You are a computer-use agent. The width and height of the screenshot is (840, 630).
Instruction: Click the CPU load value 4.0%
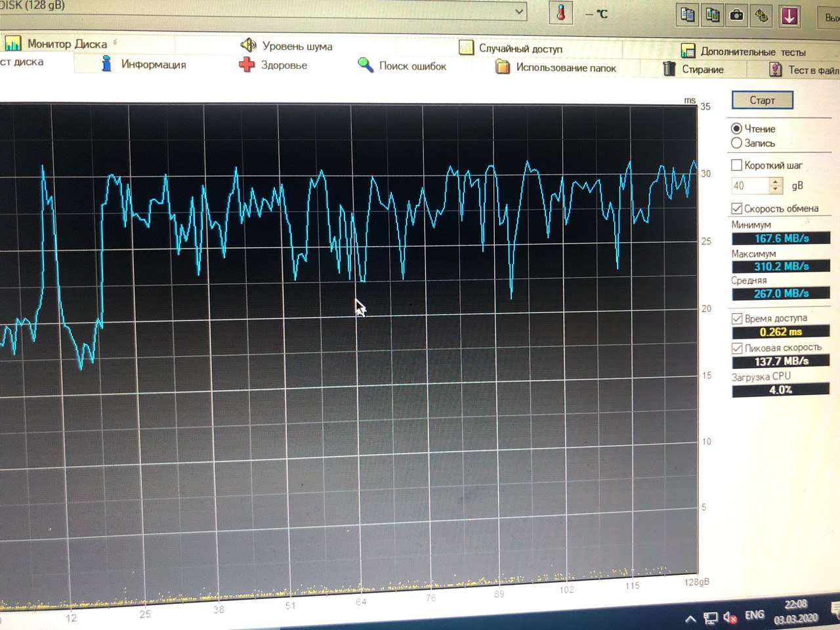pos(781,390)
